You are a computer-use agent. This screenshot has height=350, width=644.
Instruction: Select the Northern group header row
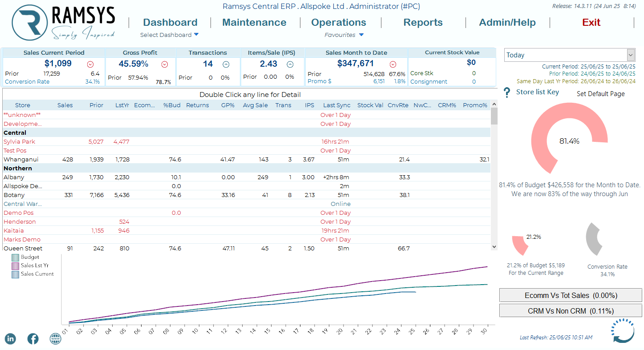247,168
